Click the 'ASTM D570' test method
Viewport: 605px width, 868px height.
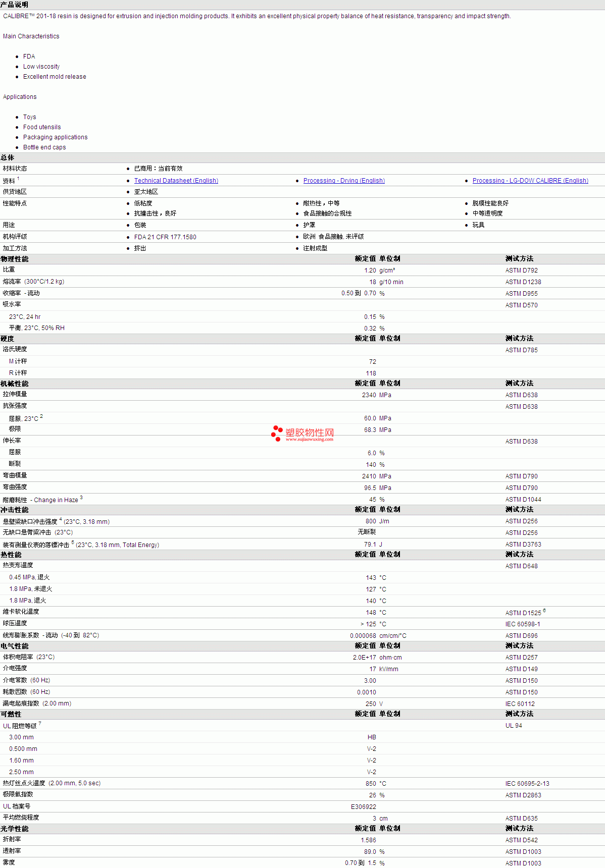coord(522,305)
